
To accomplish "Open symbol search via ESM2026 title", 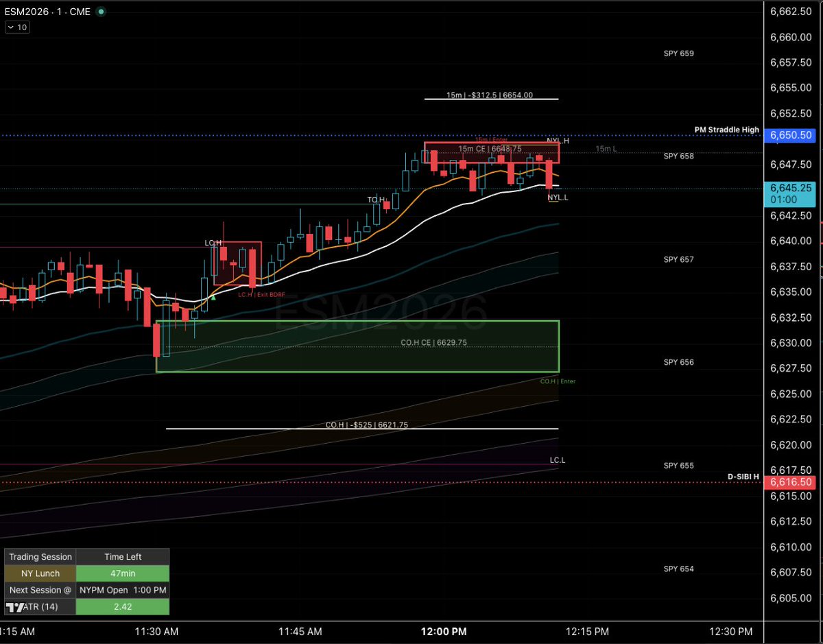I will 48,12.
